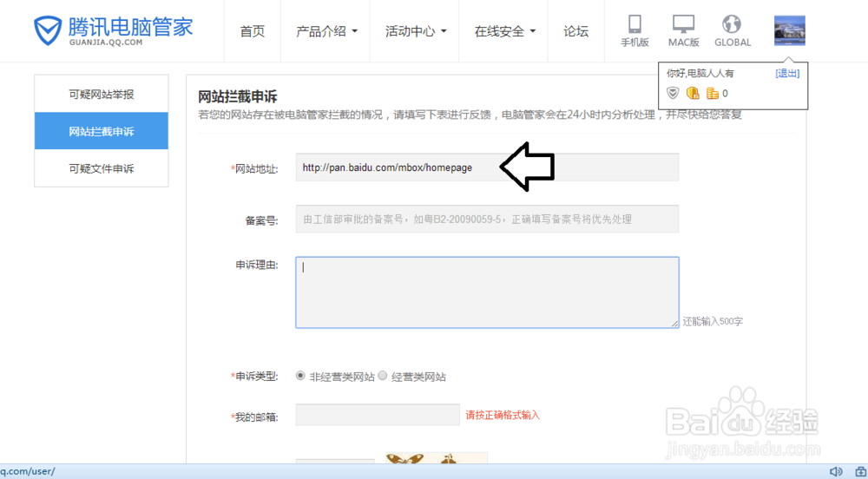The height and width of the screenshot is (479, 868).
Task: Open the 论坛 navigation item
Action: point(575,31)
